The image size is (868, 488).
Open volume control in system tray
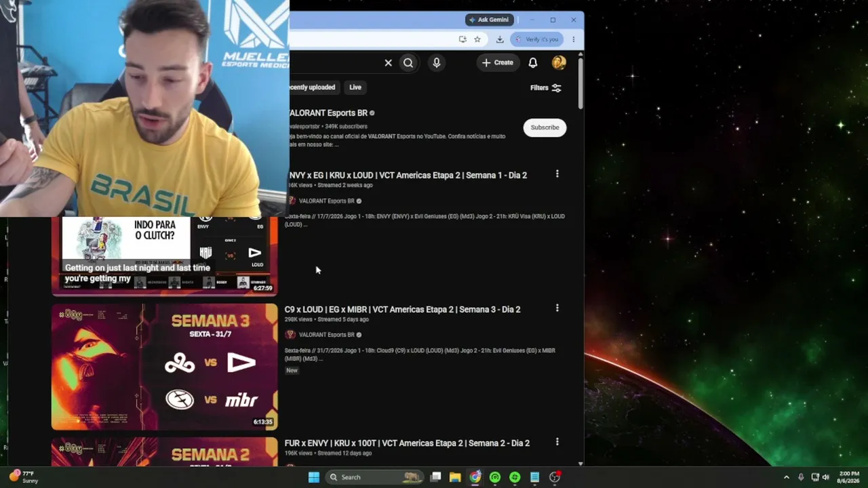coord(826,477)
